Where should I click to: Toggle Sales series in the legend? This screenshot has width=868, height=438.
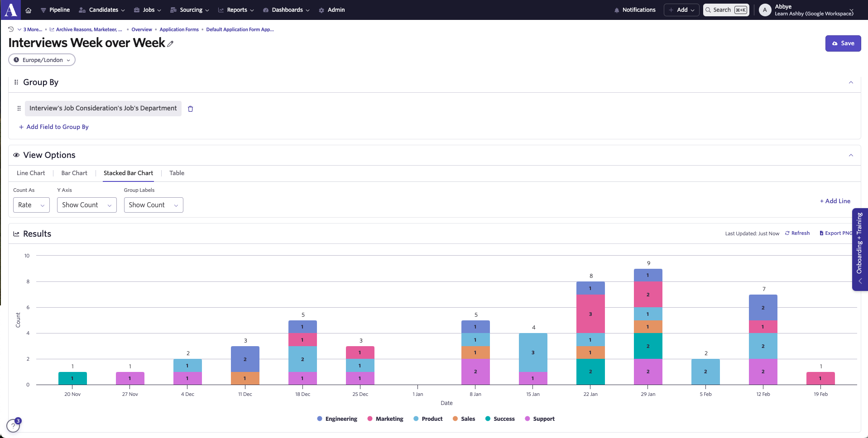tap(464, 419)
